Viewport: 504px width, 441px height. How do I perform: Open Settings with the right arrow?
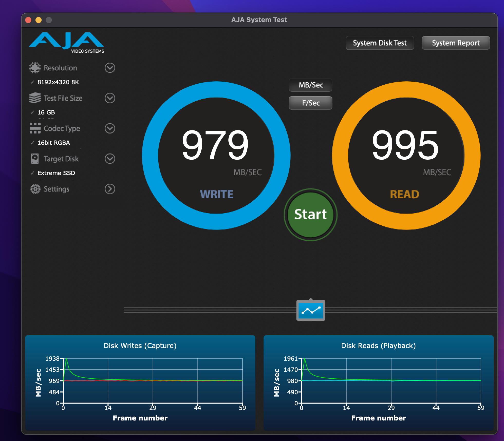(110, 189)
